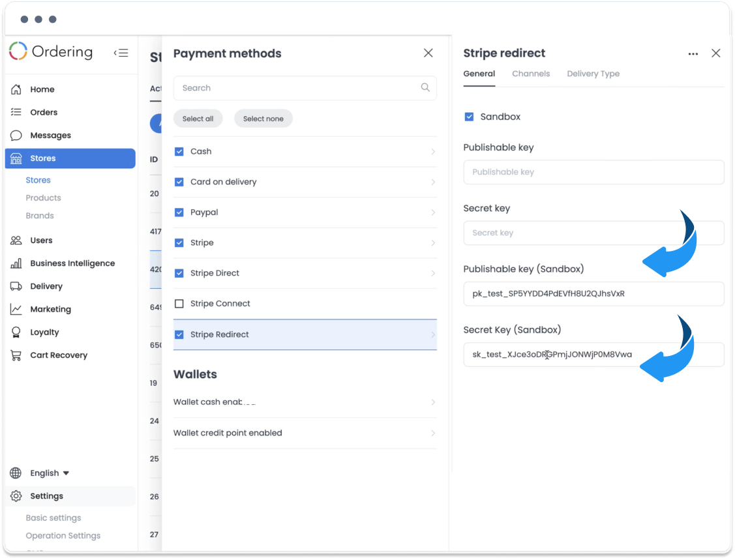The image size is (735, 560).
Task: Disable the Sandbox checkbox
Action: 469,117
